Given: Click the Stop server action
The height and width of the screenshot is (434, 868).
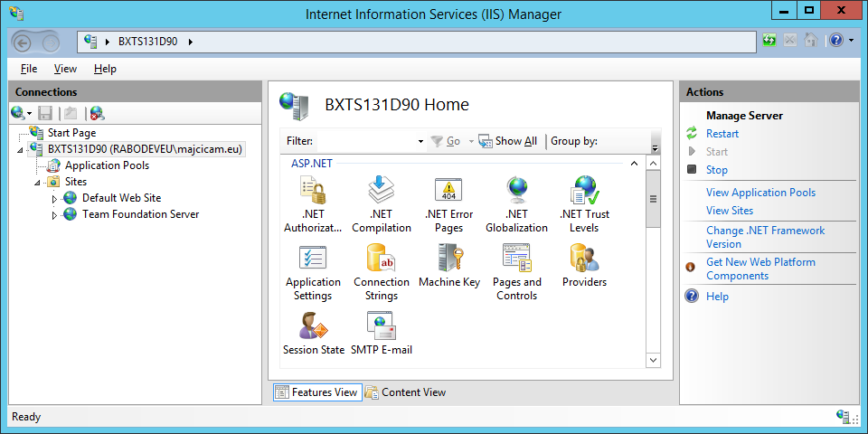Looking at the screenshot, I should [x=716, y=170].
